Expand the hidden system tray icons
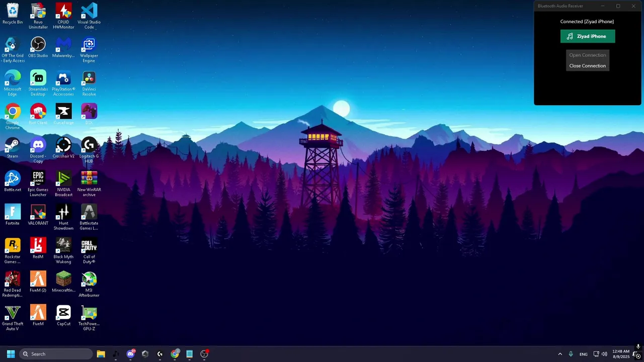Screen dimensions: 644x362 point(560,354)
